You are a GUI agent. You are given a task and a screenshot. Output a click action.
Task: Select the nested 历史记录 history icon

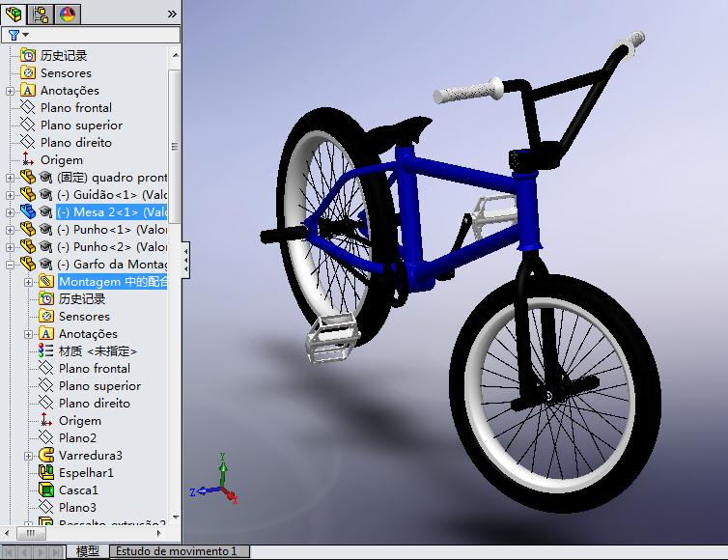coord(46,298)
